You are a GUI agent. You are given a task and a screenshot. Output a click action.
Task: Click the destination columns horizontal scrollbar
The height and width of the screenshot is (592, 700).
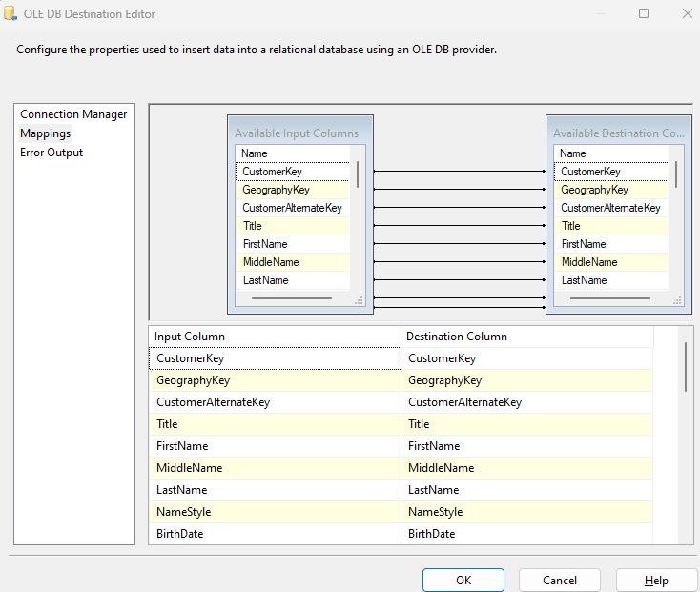point(609,298)
